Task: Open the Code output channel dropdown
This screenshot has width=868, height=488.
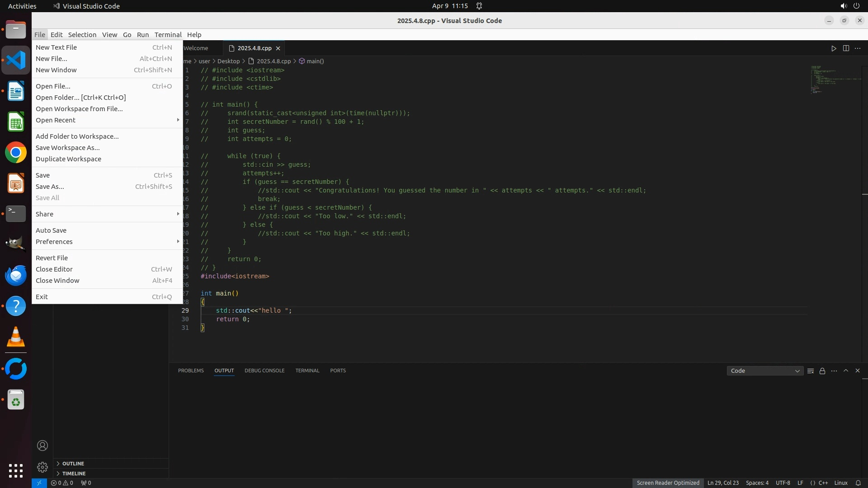Action: click(x=764, y=371)
